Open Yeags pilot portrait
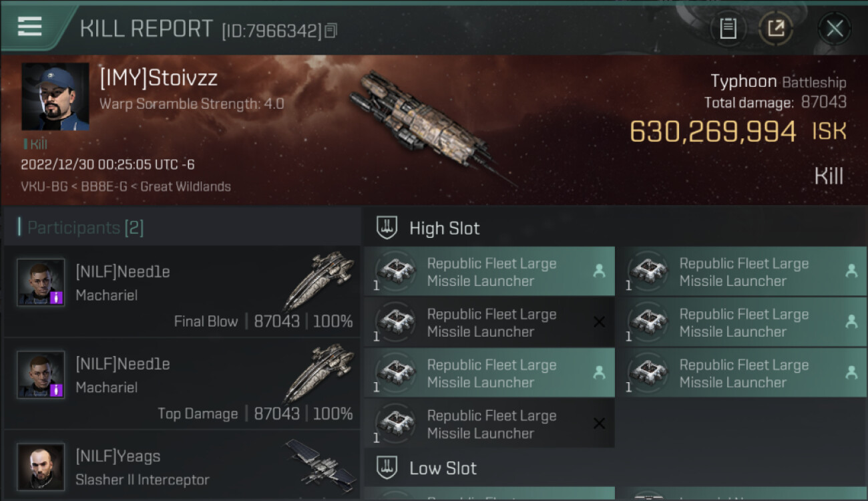Image resolution: width=868 pixels, height=501 pixels. 41,466
